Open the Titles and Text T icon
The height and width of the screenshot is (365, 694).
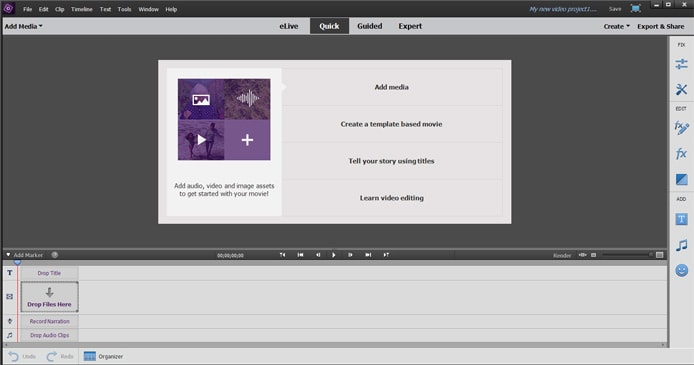click(682, 219)
